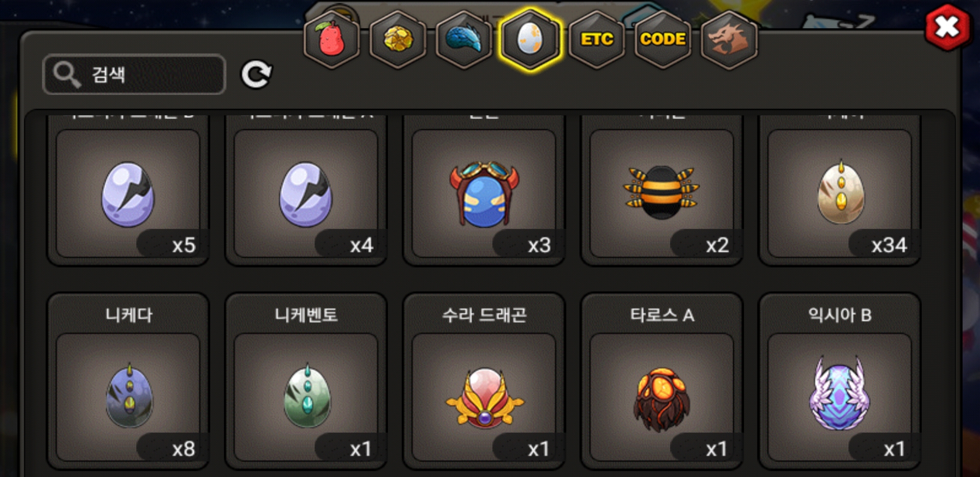Close the inventory with the red X
980x477 pixels.
pos(947,27)
